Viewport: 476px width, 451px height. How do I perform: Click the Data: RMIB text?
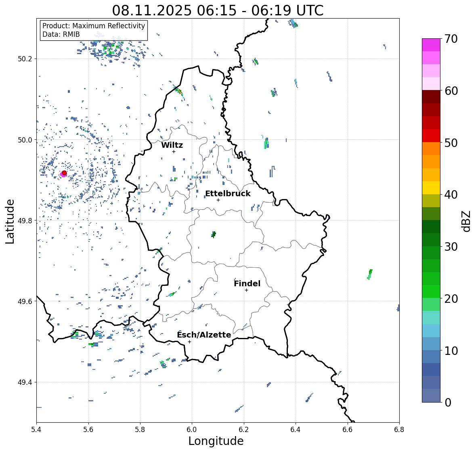(61, 34)
